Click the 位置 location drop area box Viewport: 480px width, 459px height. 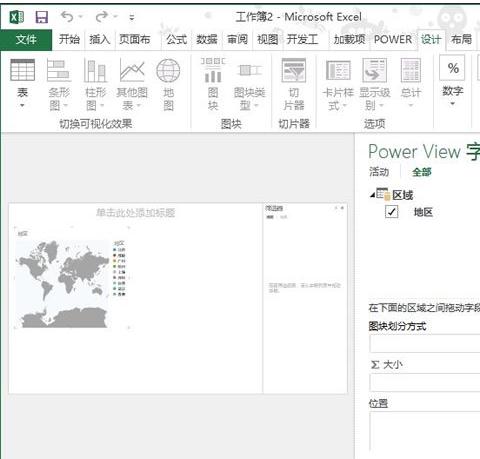pos(425,431)
